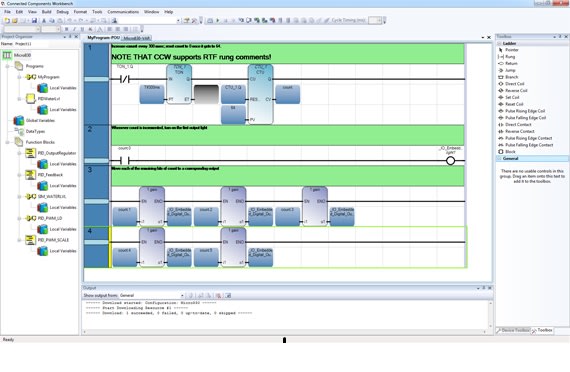Open the Build menu

47,12
